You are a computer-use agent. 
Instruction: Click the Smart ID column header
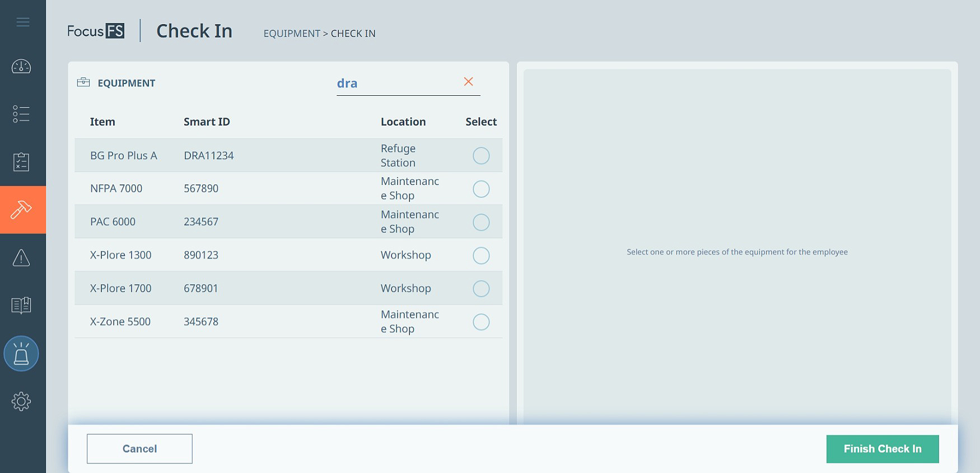[x=207, y=122]
